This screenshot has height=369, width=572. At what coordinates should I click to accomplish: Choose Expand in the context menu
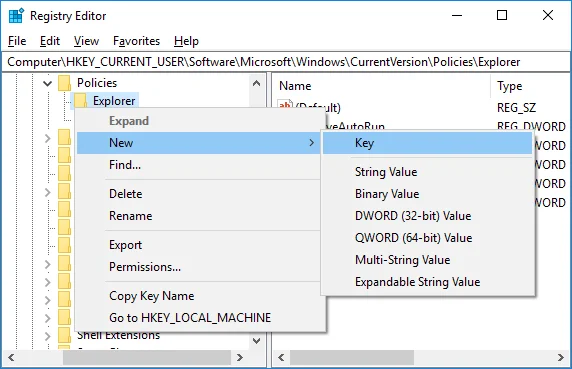[199, 121]
